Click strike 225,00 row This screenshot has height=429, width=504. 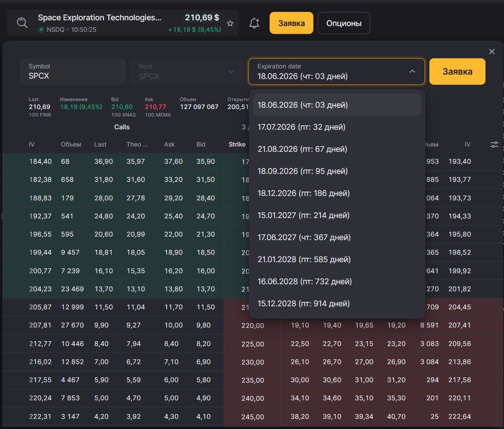pos(252,344)
